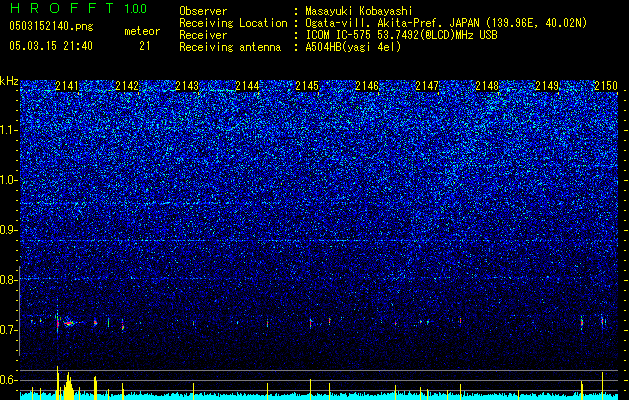Select the A504HB(yagi 4el) antenna text
629x400 pixels.
(x=353, y=47)
